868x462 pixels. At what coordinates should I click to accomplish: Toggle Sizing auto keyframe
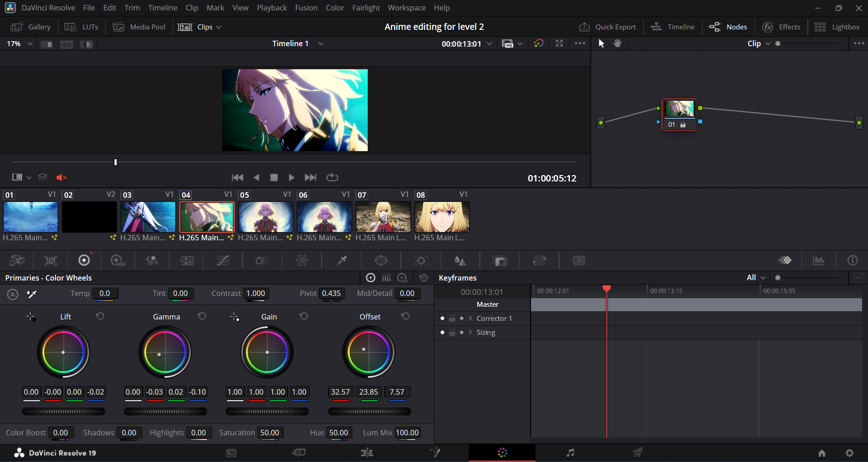(461, 333)
